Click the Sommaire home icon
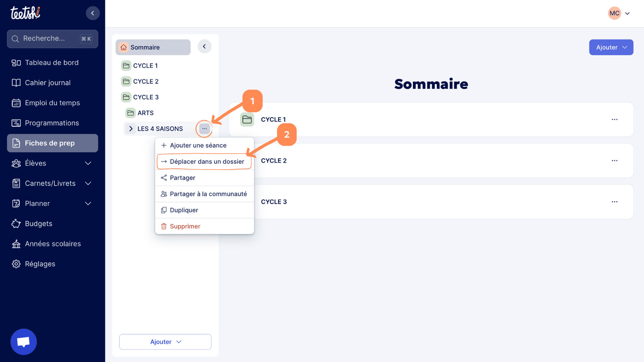644x362 pixels. click(124, 47)
